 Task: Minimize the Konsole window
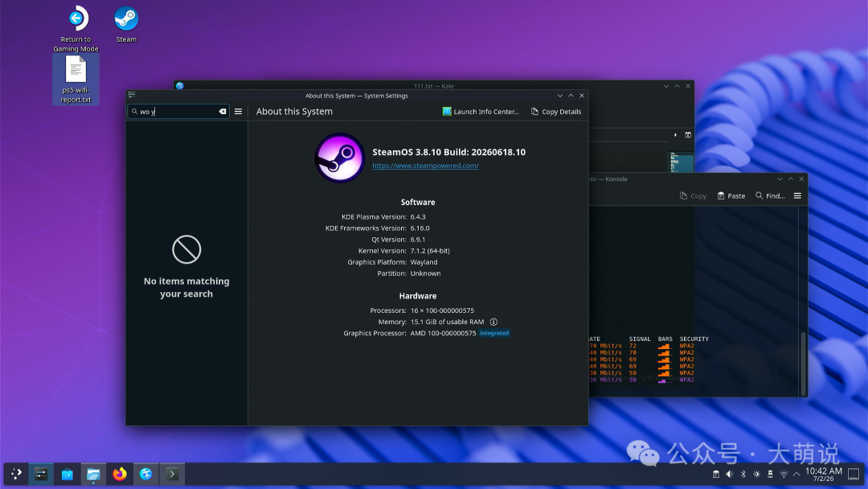click(780, 179)
